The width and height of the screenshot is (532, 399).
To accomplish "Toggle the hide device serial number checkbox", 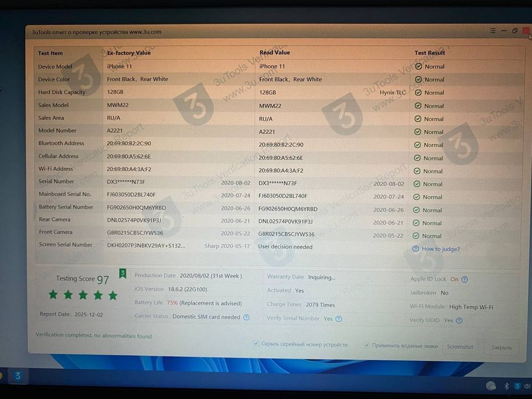I will click(256, 344).
